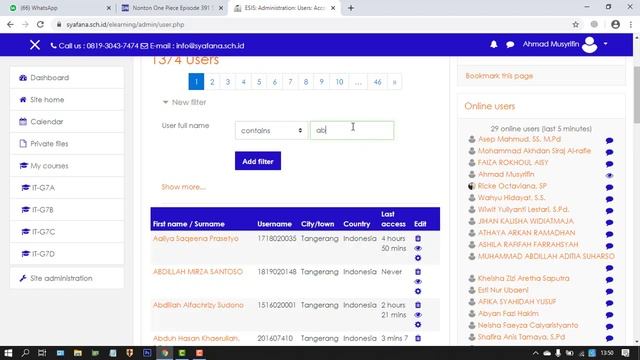Go to page 2 of users

212,82
